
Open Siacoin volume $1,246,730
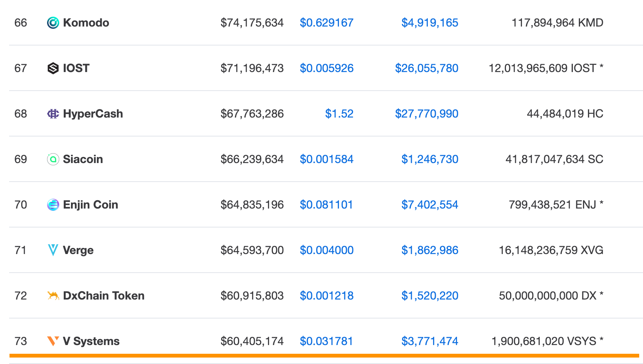(430, 159)
